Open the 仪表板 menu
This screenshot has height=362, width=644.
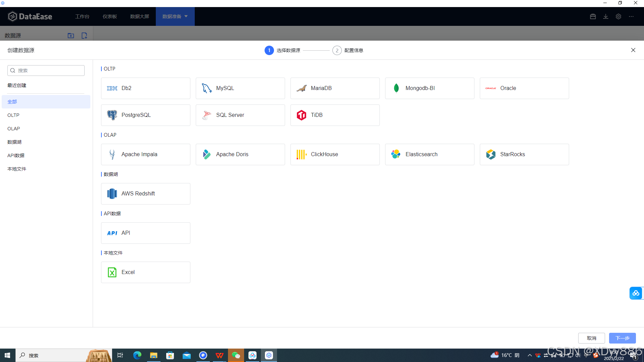[110, 16]
